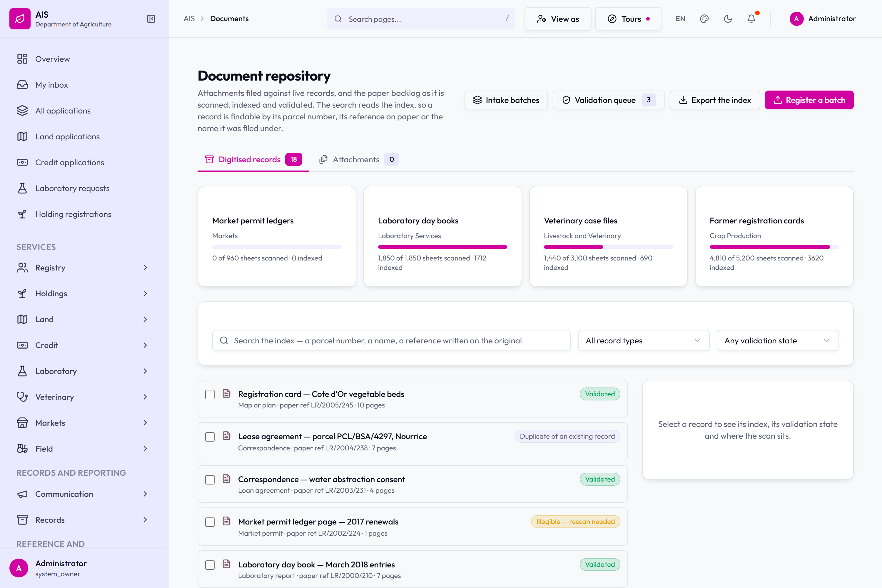The image size is (882, 588).
Task: Tick the 2017 renewals ledger checkbox
Action: [210, 522]
